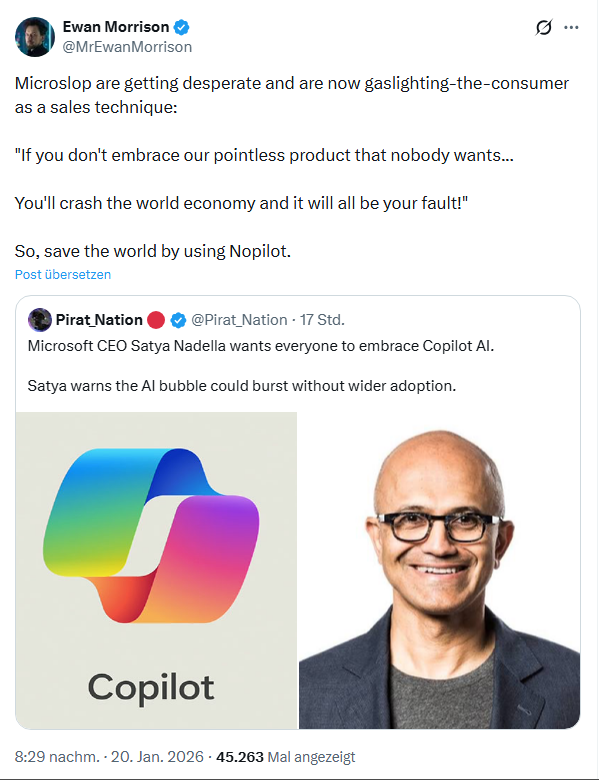Image resolution: width=599 pixels, height=780 pixels.
Task: Open the three-dot more options menu
Action: pyautogui.click(x=571, y=27)
